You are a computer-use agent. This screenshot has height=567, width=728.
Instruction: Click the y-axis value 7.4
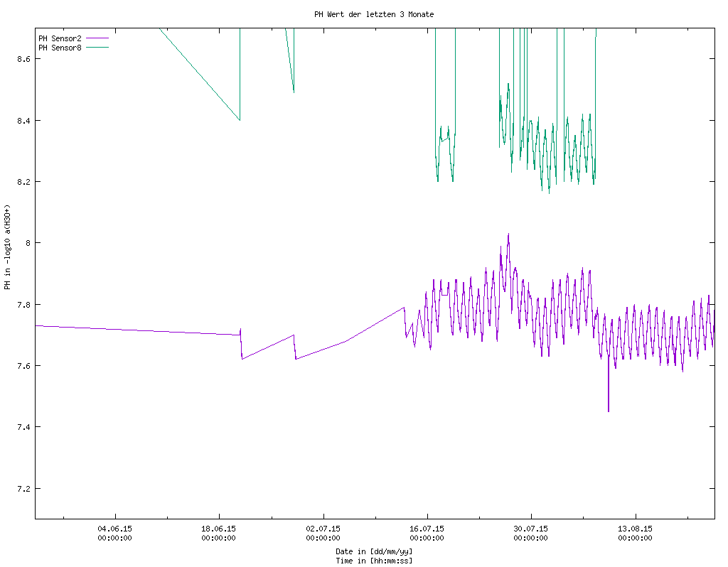click(23, 427)
